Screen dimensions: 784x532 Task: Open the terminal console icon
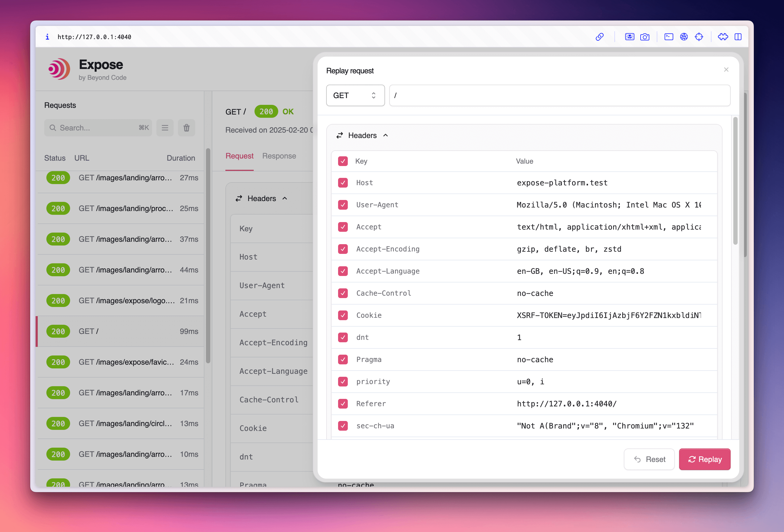[669, 37]
